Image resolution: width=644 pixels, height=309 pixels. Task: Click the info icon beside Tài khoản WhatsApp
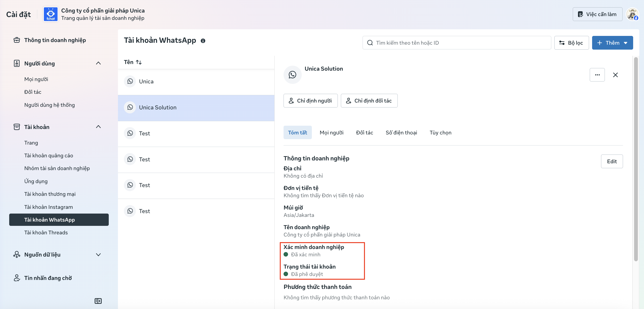tap(203, 41)
